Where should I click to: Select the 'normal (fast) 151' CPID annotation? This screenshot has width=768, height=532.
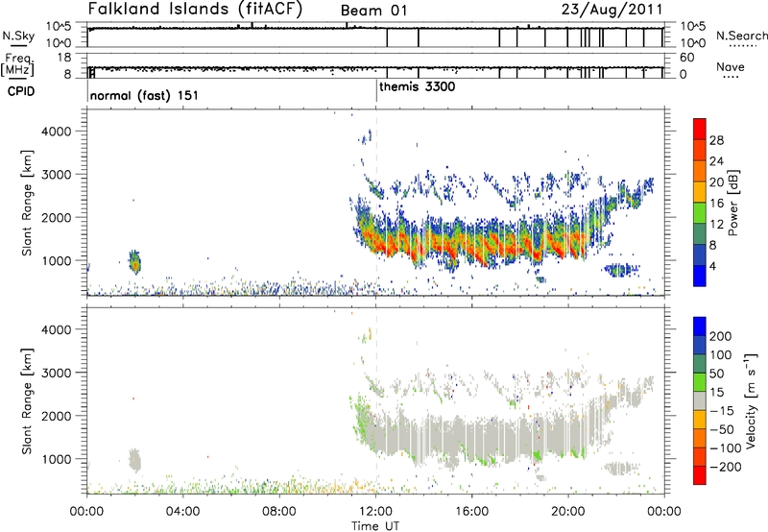(x=144, y=95)
